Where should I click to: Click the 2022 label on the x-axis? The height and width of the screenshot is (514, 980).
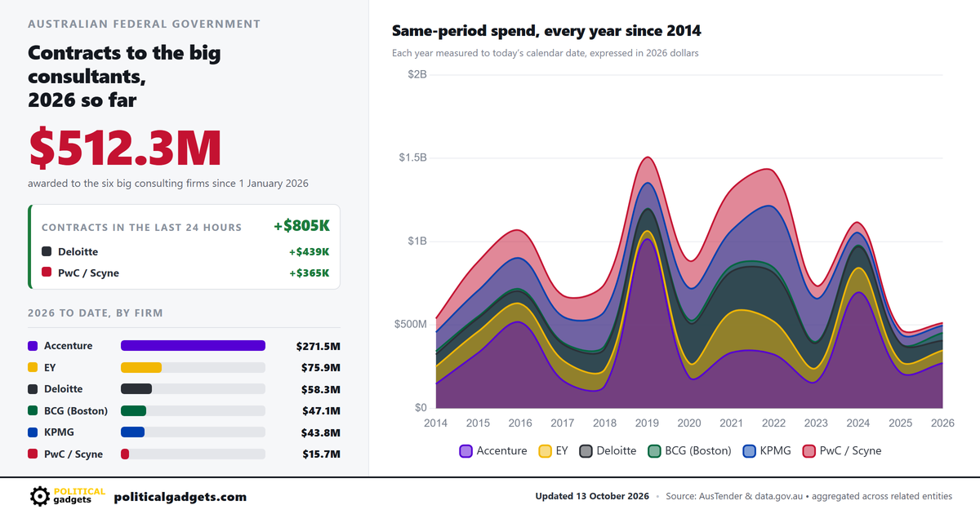pos(773,423)
